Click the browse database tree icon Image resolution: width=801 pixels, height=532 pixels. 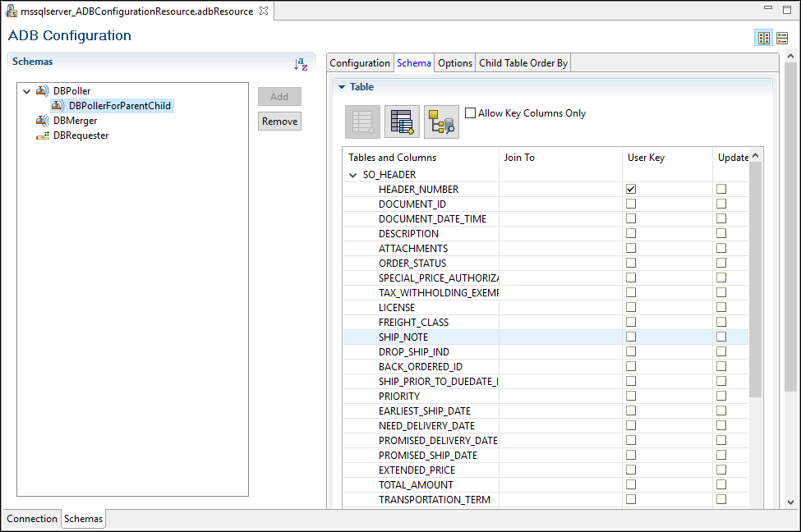click(441, 122)
